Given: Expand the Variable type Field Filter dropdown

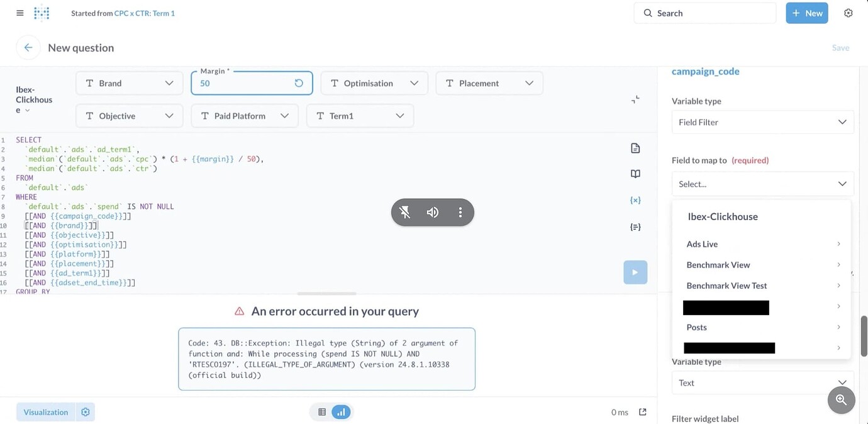Looking at the screenshot, I should point(762,122).
